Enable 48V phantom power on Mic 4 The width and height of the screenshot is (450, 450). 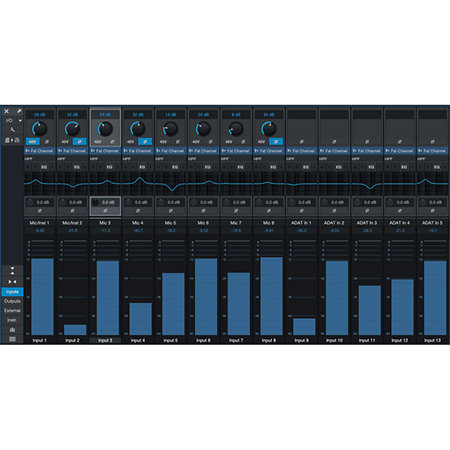[x=130, y=142]
